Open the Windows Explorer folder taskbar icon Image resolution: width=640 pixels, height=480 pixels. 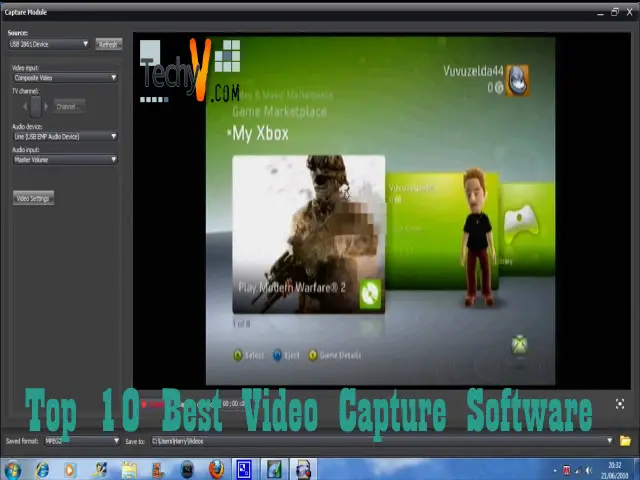click(129, 470)
